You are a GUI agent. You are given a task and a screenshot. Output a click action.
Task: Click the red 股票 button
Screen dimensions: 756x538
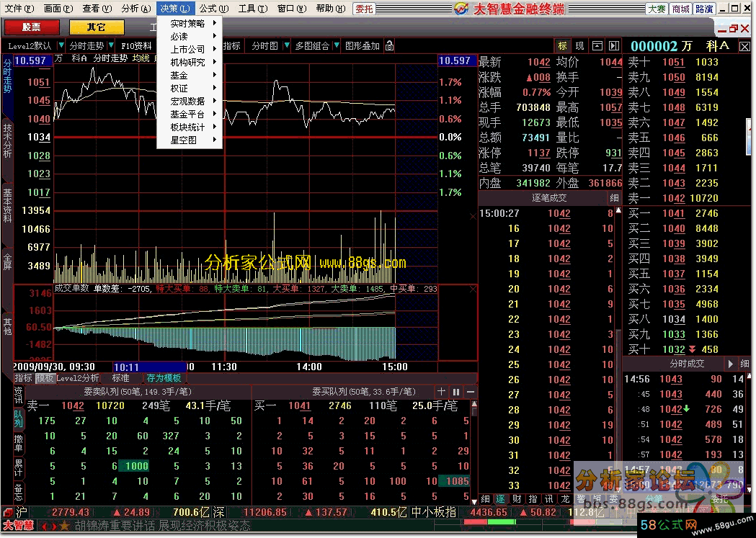pyautogui.click(x=32, y=27)
